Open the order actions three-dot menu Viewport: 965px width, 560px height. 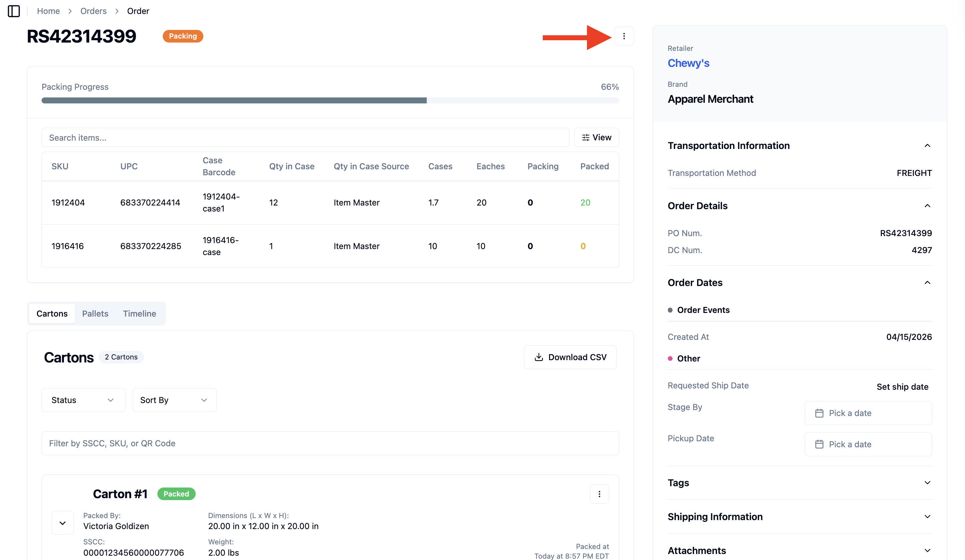click(x=624, y=36)
